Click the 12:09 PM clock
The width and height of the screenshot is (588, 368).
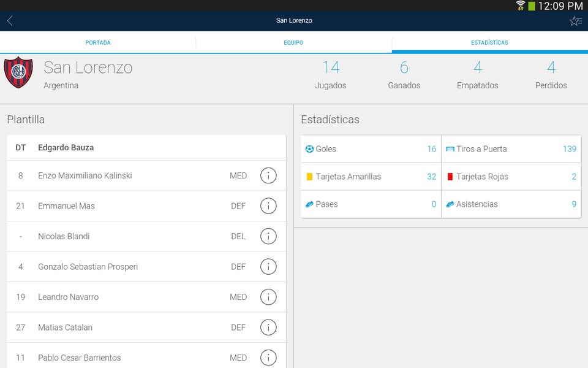coord(560,6)
